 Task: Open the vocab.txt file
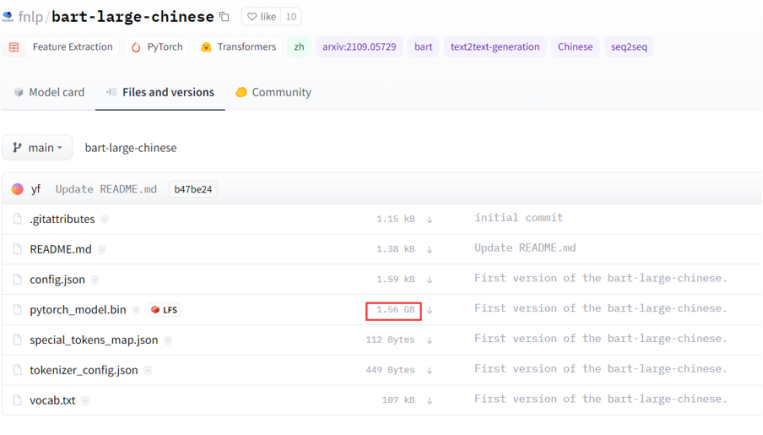point(52,400)
